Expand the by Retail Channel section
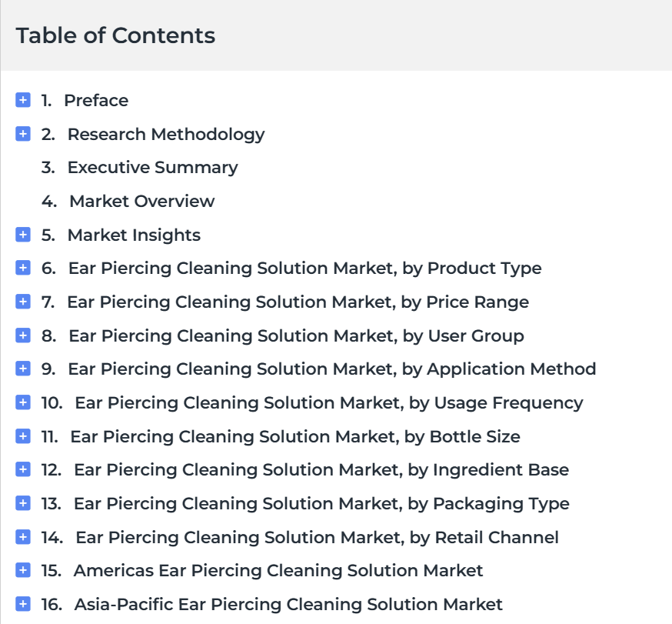Screen dimensions: 672x624 pyautogui.click(x=23, y=537)
